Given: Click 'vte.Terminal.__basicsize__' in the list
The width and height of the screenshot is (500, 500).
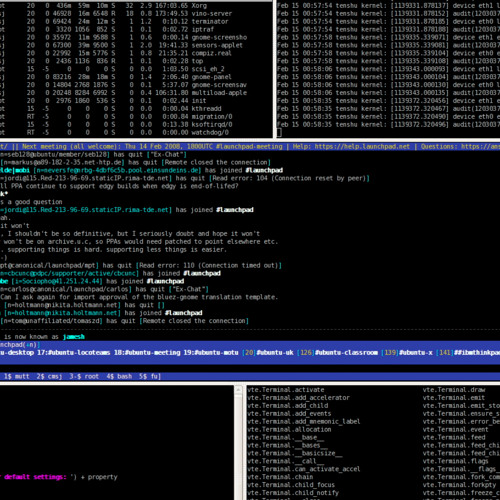Looking at the screenshot, I should 295,453.
